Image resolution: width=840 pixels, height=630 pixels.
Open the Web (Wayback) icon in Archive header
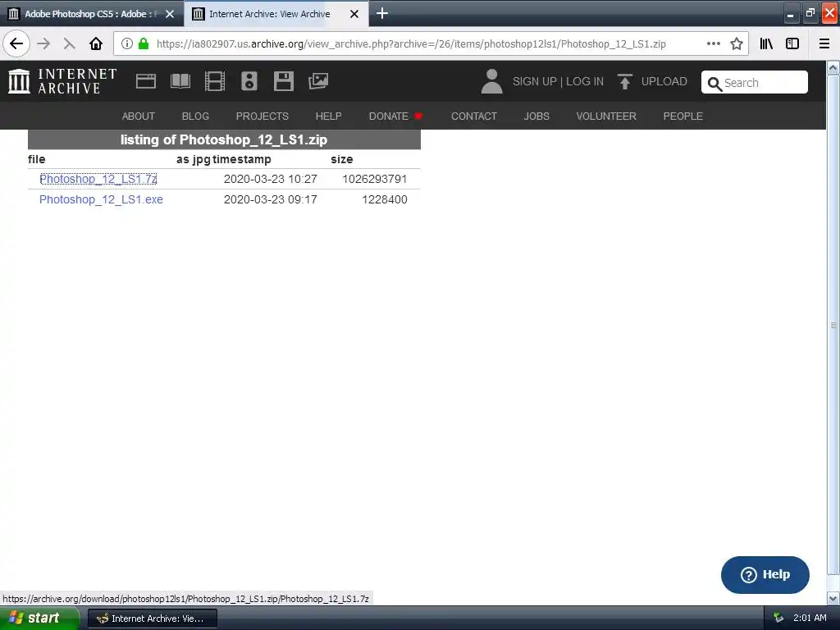[x=146, y=81]
